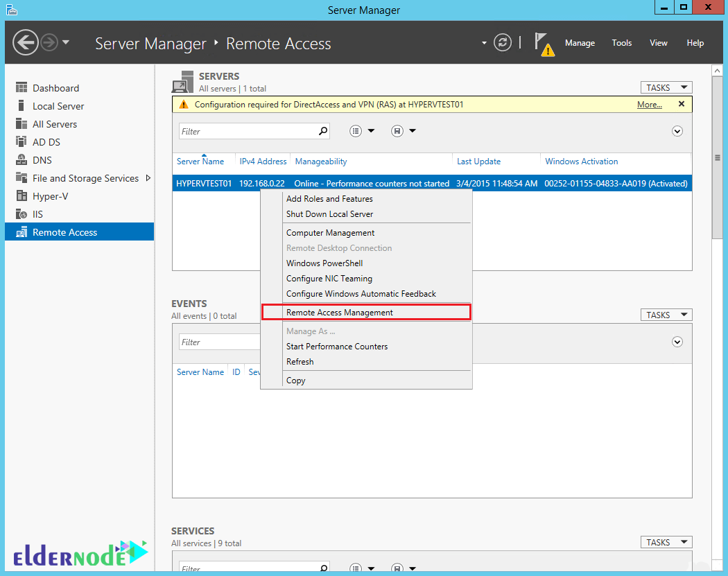Screen dimensions: 728x576
Task: Sort by Server Name column in servers table
Action: [200, 161]
